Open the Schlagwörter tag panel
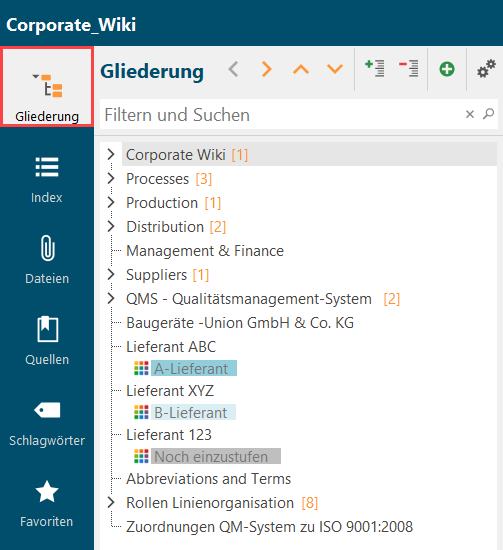Viewport: 503px width, 550px height. click(x=47, y=422)
